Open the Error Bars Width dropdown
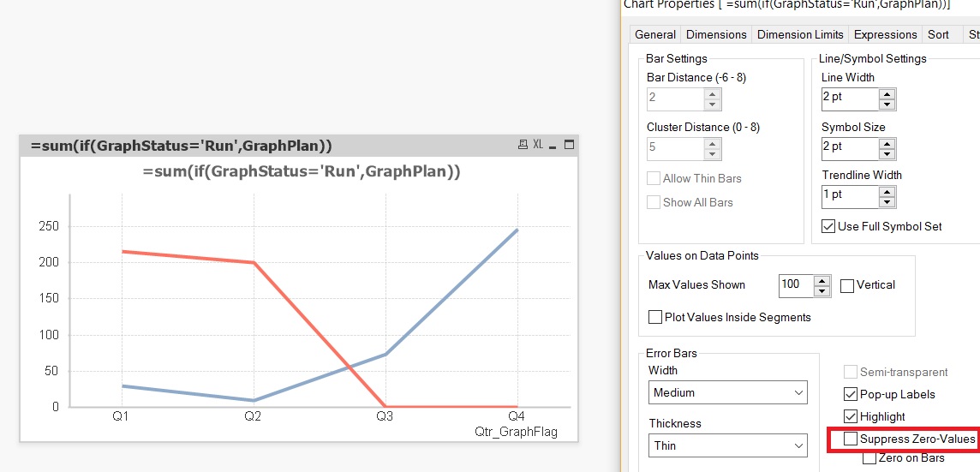Screen dimensions: 980x472 coord(727,392)
